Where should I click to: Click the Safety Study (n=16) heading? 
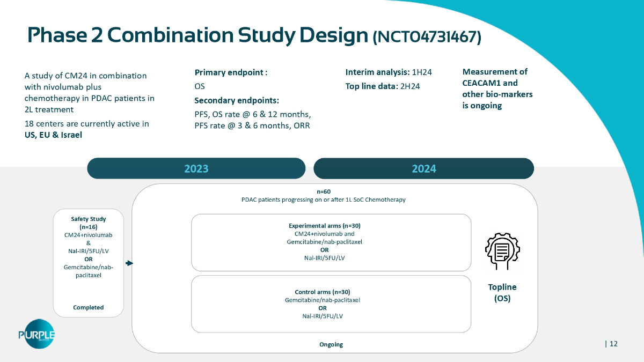coord(89,223)
